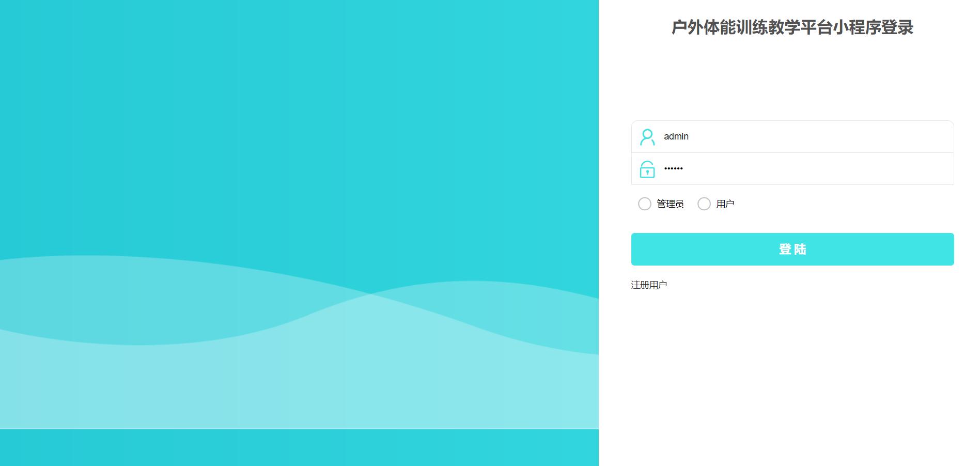The height and width of the screenshot is (466, 980).
Task: Click the 管理员 role label text
Action: [x=668, y=204]
